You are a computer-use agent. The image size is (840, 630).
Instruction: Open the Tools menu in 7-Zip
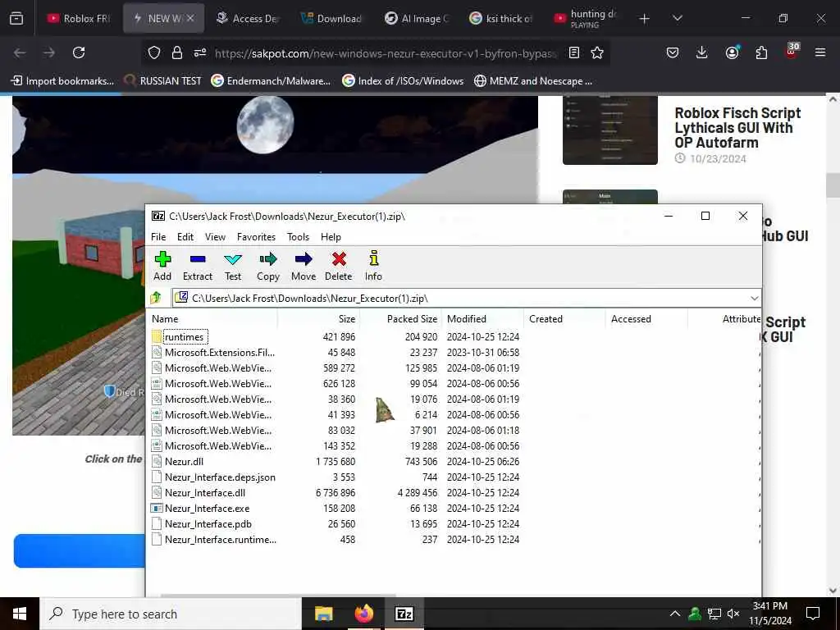[x=298, y=237]
